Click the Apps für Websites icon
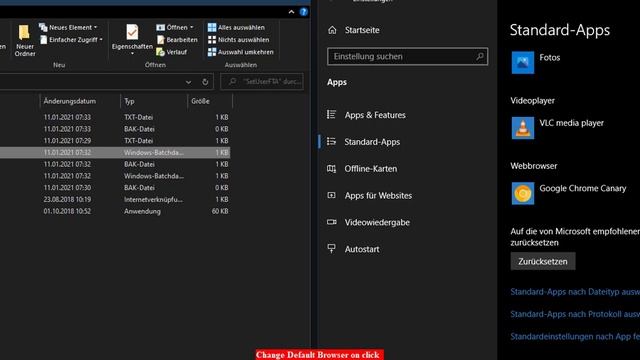This screenshot has height=360, width=640. 331,196
